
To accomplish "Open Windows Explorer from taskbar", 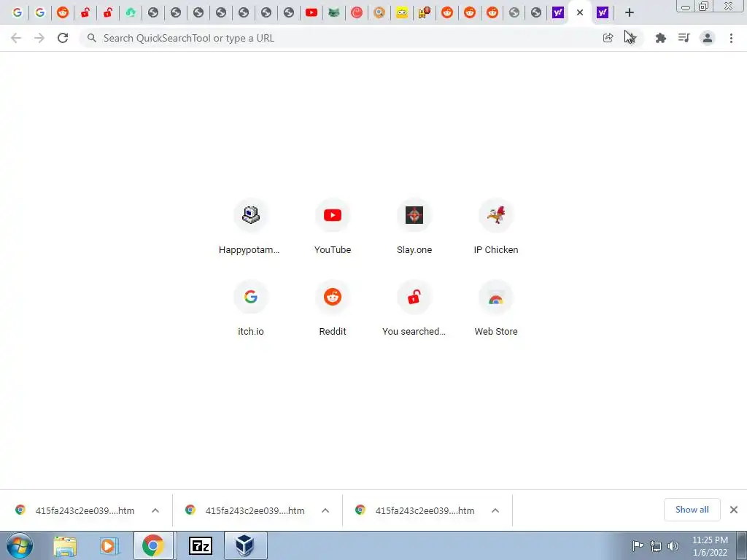I will point(65,545).
